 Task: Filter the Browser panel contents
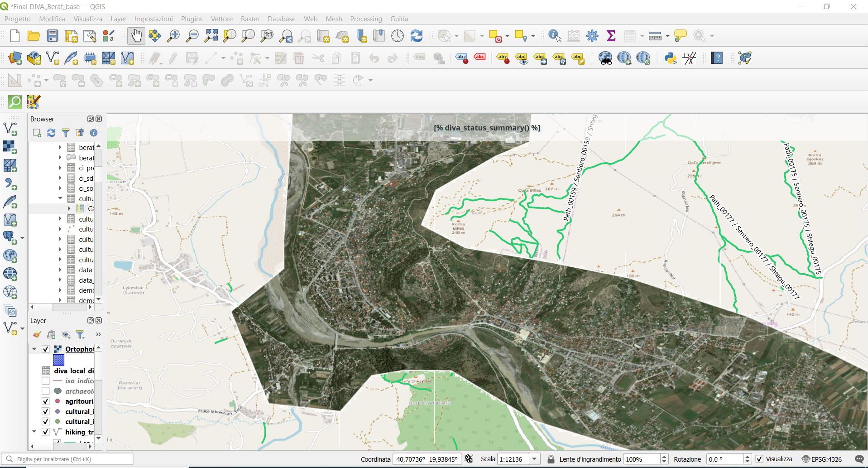click(x=66, y=133)
